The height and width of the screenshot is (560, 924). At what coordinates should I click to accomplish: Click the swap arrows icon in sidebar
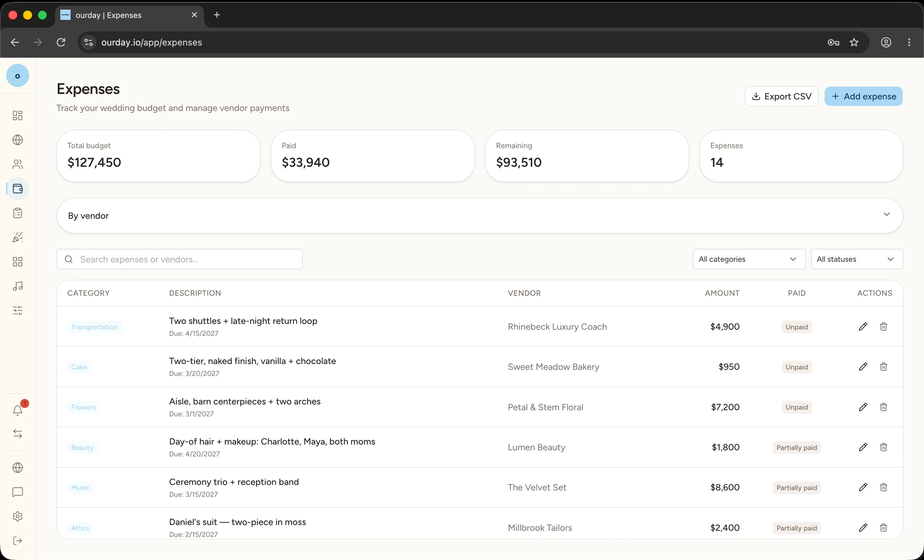pos(18,434)
